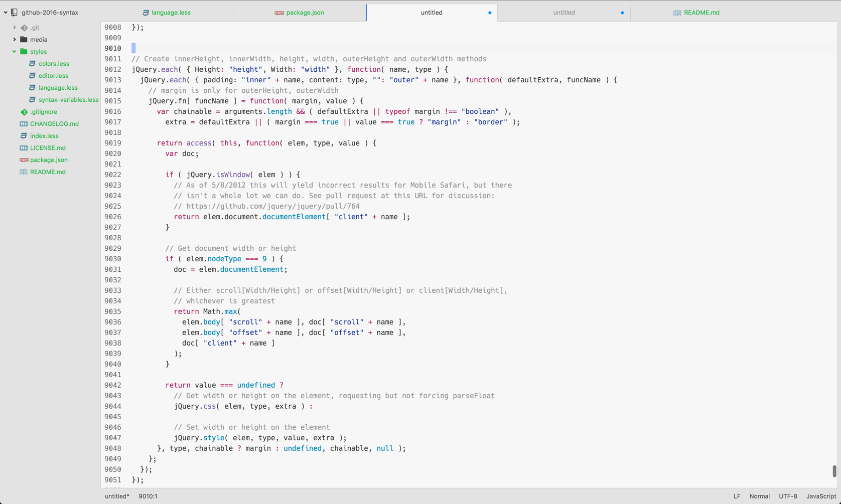Select the media folder label
Viewport: 841px width, 504px height.
[x=39, y=40]
